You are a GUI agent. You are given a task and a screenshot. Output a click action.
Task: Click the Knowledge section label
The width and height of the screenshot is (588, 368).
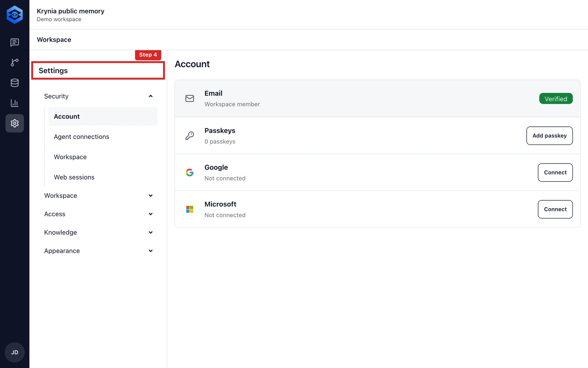61,233
